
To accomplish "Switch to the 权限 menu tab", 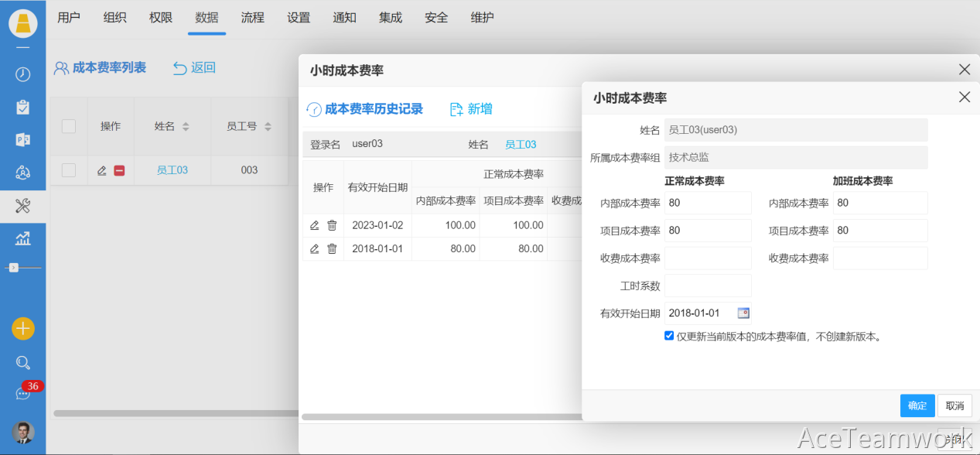I will (161, 18).
